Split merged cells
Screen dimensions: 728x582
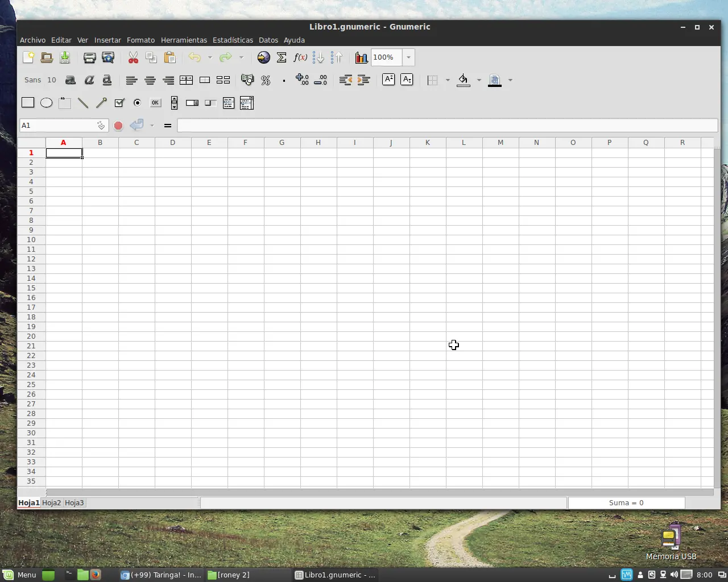[223, 80]
